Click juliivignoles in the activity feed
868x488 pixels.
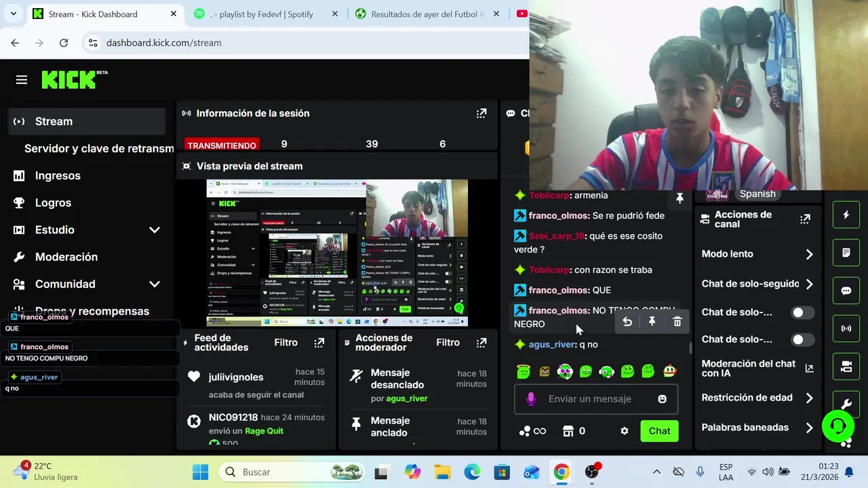click(x=236, y=377)
